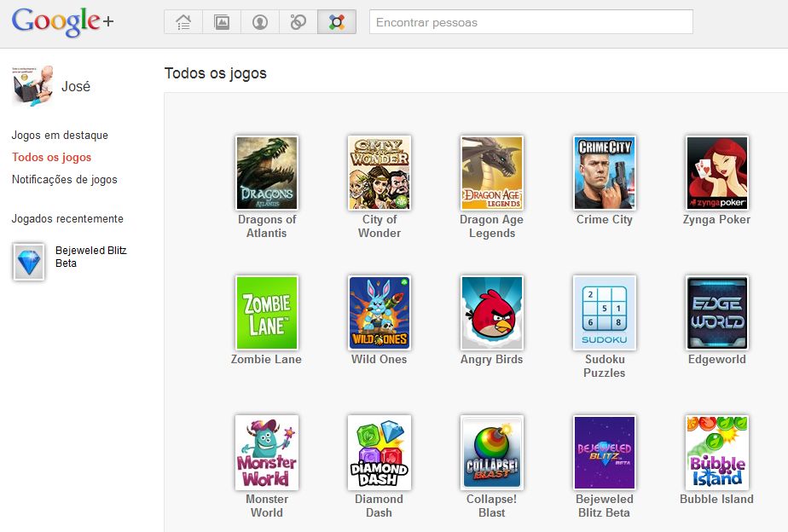The width and height of the screenshot is (788, 532).
Task: Launch Bejeweled Blitz Beta game icon in grid
Action: 605,452
